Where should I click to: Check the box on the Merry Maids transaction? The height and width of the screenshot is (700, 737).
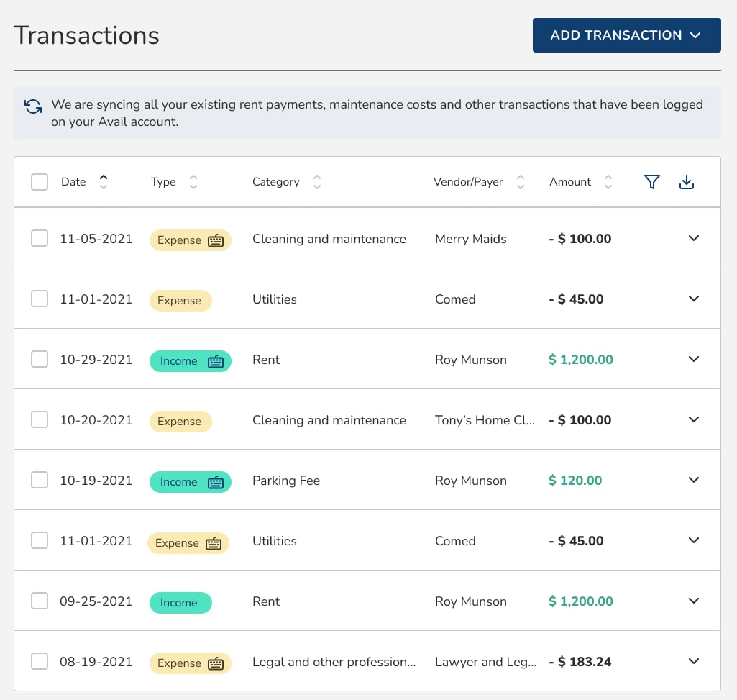click(x=40, y=238)
